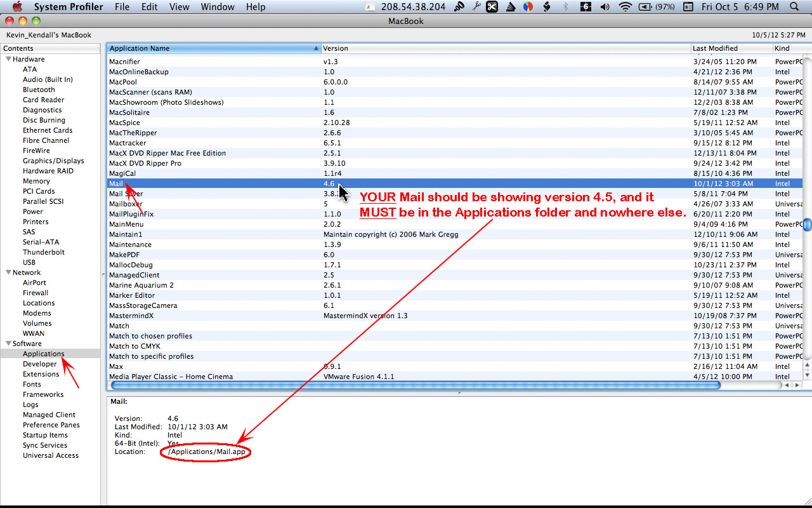
Task: Select Applications in the Software section
Action: (43, 354)
